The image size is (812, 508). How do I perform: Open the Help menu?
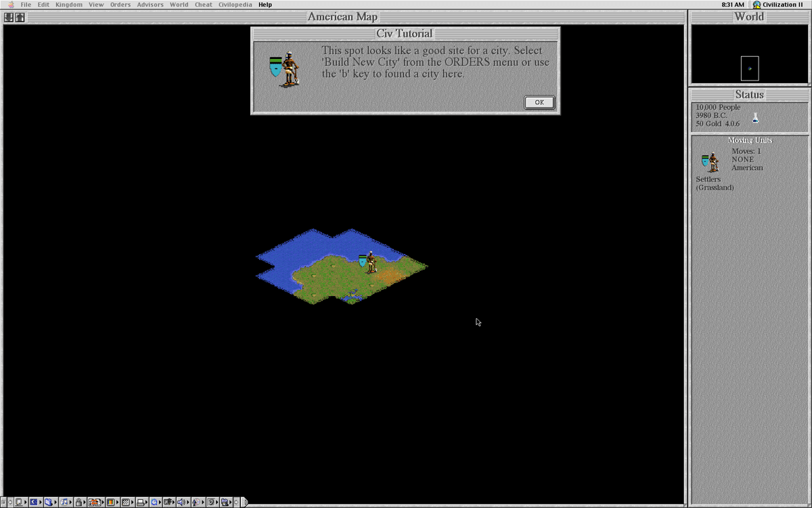265,5
